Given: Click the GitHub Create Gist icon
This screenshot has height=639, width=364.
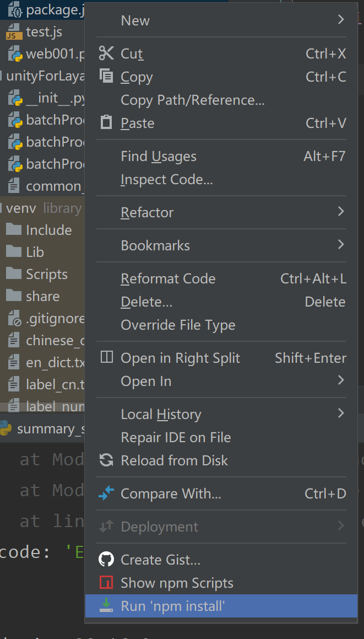Looking at the screenshot, I should 106,560.
